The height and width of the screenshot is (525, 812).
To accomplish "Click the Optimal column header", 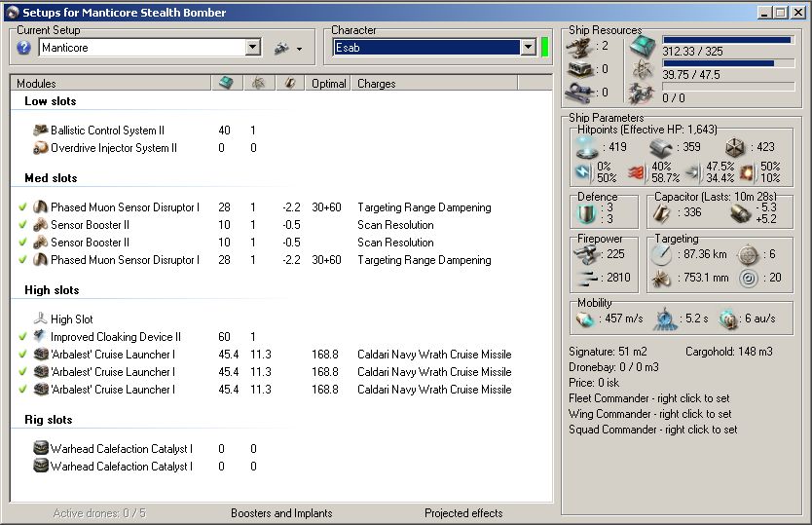I will click(328, 84).
